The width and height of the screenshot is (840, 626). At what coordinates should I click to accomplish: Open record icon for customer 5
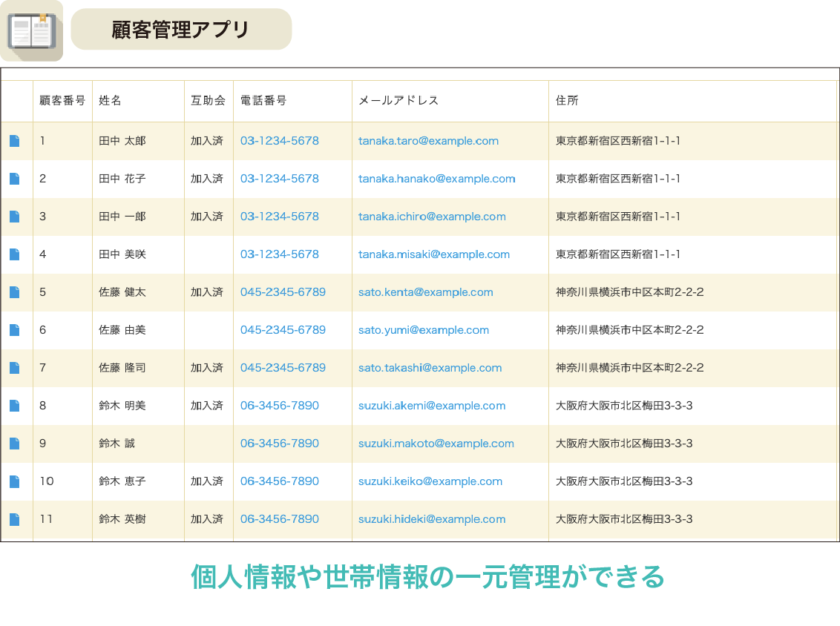pyautogui.click(x=14, y=292)
